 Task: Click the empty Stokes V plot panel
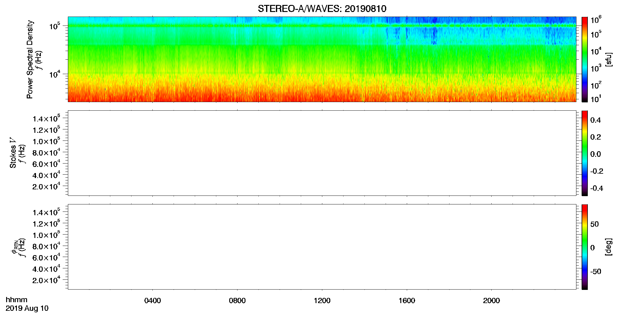[x=322, y=153]
